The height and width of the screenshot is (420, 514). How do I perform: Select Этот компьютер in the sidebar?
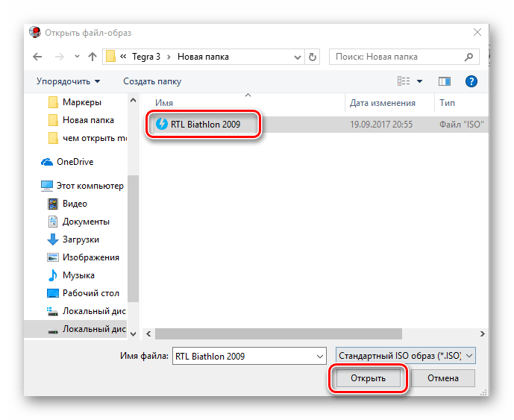(x=82, y=186)
